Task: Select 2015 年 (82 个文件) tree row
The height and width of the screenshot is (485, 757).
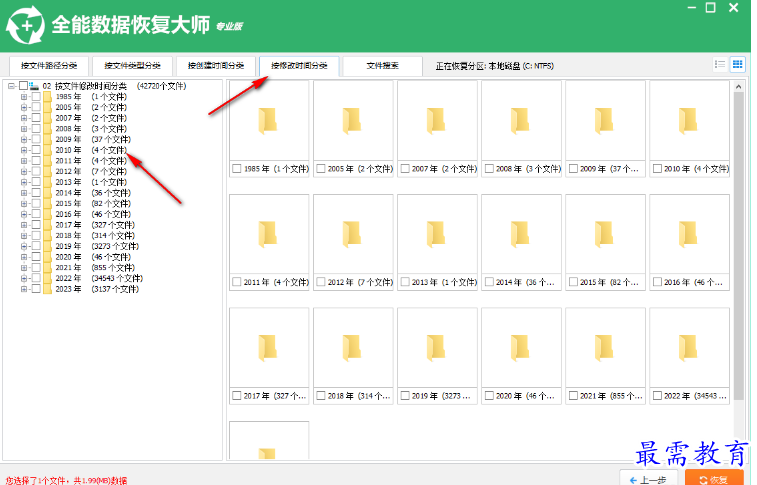Action: (93, 204)
